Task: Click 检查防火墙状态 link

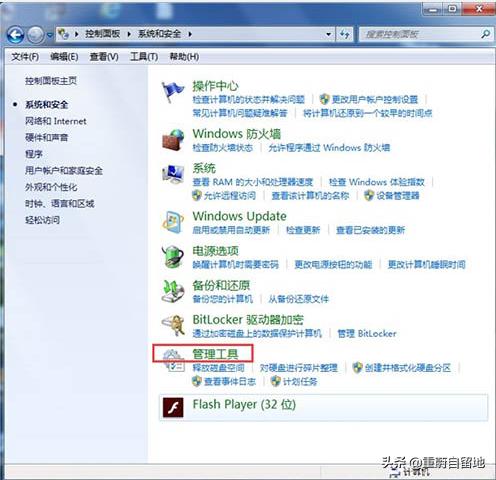Action: pos(223,147)
